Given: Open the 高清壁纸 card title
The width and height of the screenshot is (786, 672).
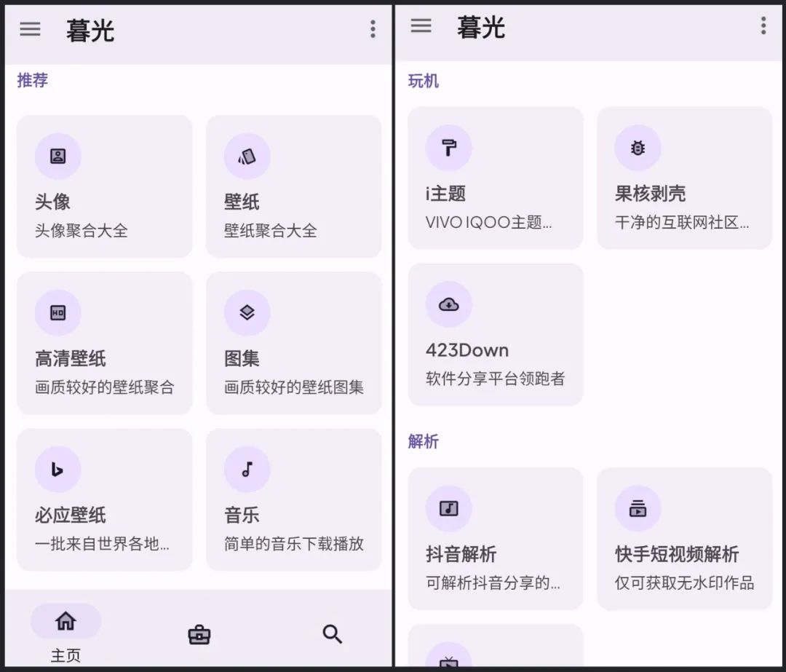Looking at the screenshot, I should tap(71, 358).
